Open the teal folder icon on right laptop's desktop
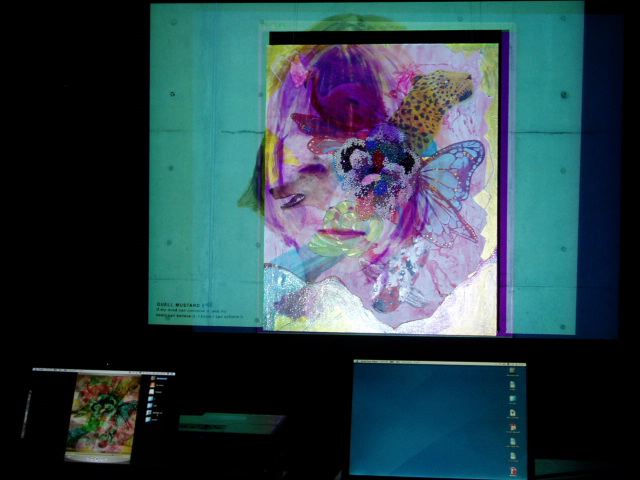640x480 pixels. point(513,398)
